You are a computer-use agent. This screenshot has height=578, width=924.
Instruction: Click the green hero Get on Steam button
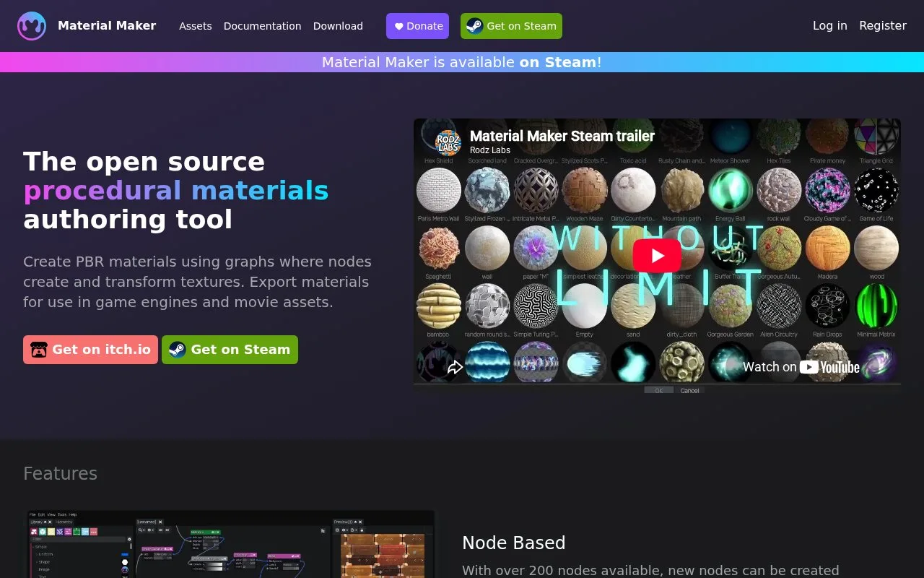(230, 350)
